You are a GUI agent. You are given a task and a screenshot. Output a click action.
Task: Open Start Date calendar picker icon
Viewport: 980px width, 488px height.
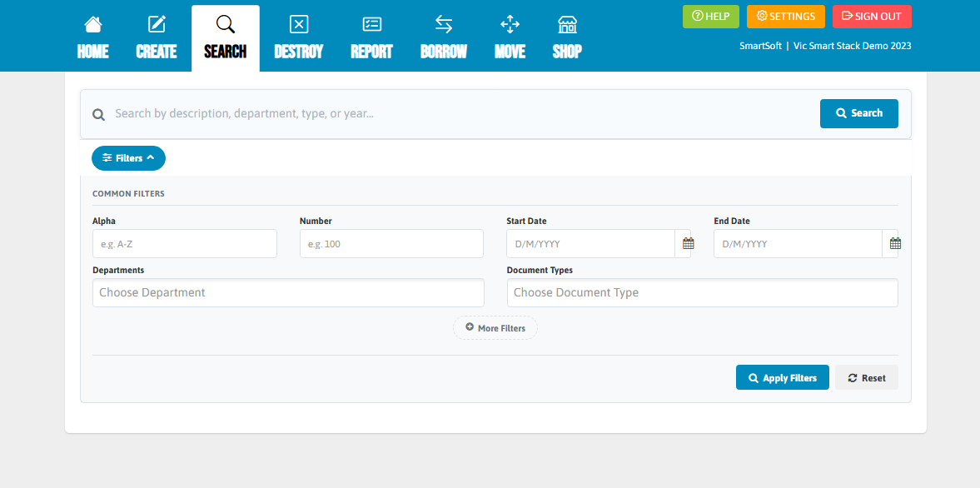(x=688, y=244)
